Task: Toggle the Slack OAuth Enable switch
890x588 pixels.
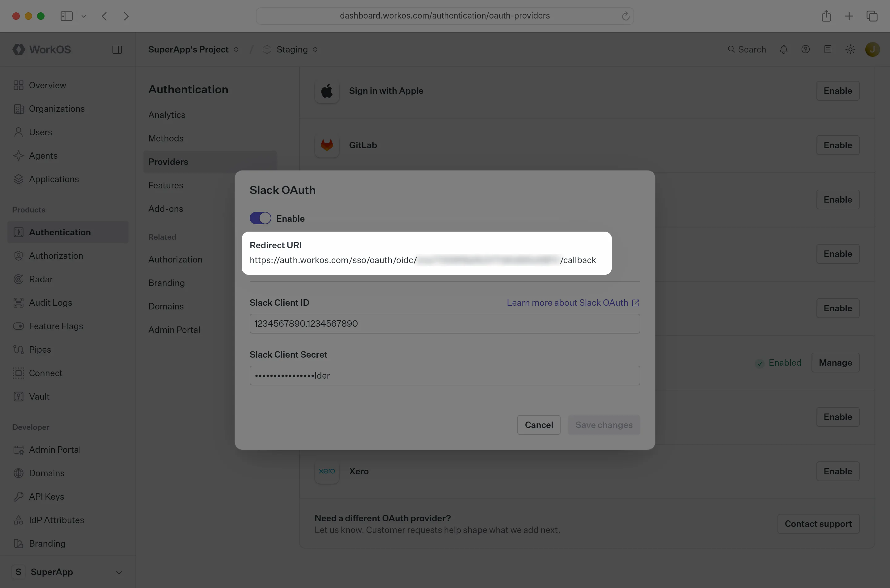Action: click(260, 218)
